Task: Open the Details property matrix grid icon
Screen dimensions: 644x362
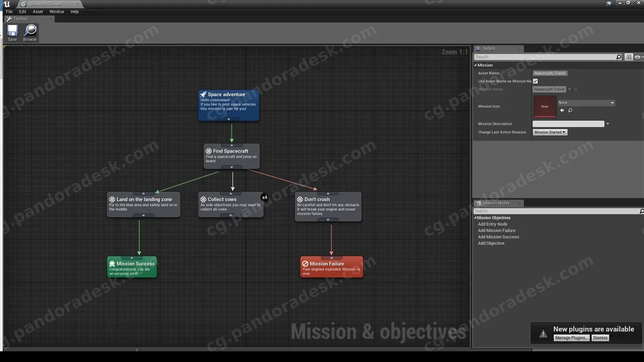Action: [629, 57]
